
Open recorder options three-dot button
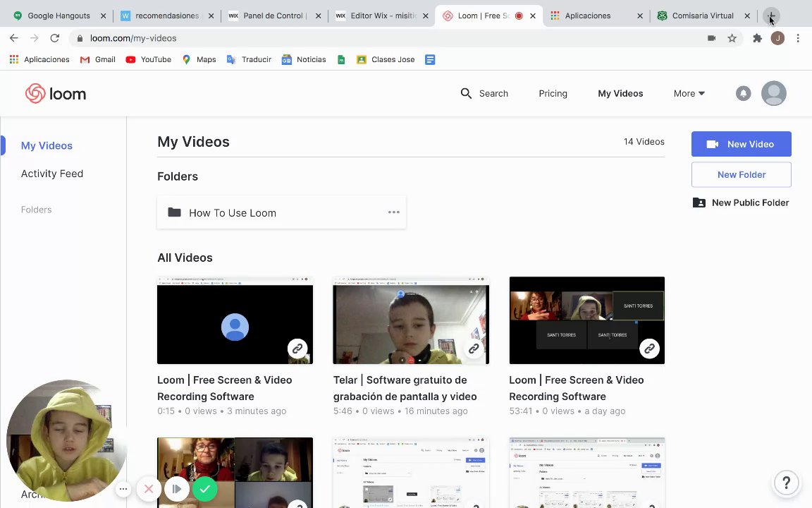click(x=123, y=489)
